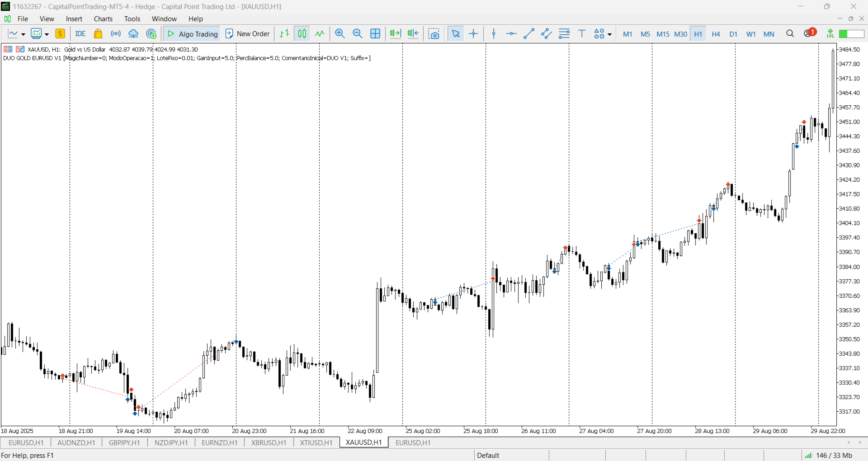Toggle the Algo Trading button
The width and height of the screenshot is (868, 461).
[x=192, y=34]
